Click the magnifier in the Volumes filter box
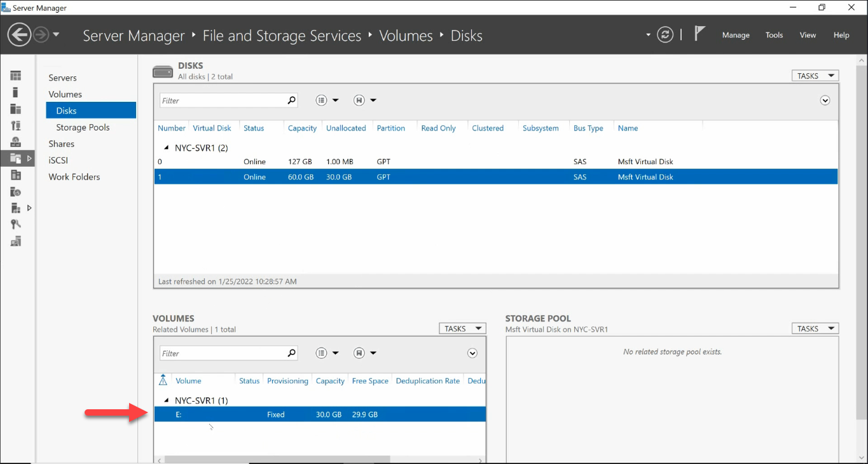 (291, 353)
